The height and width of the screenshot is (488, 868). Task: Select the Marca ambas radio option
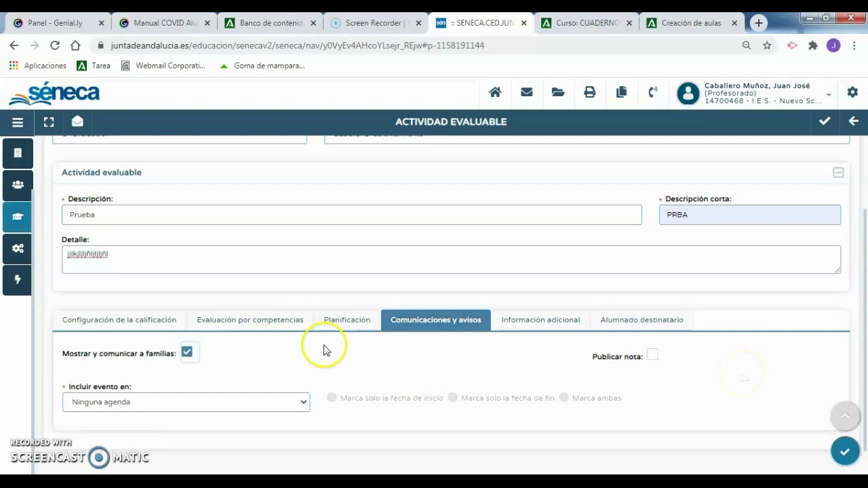click(564, 398)
